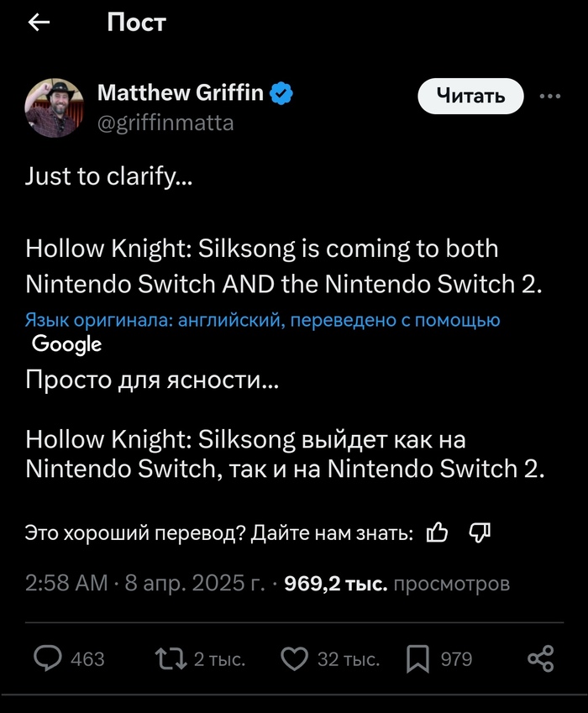This screenshot has width=588, height=713.
Task: Repost using the retweet icon
Action: coord(174,659)
